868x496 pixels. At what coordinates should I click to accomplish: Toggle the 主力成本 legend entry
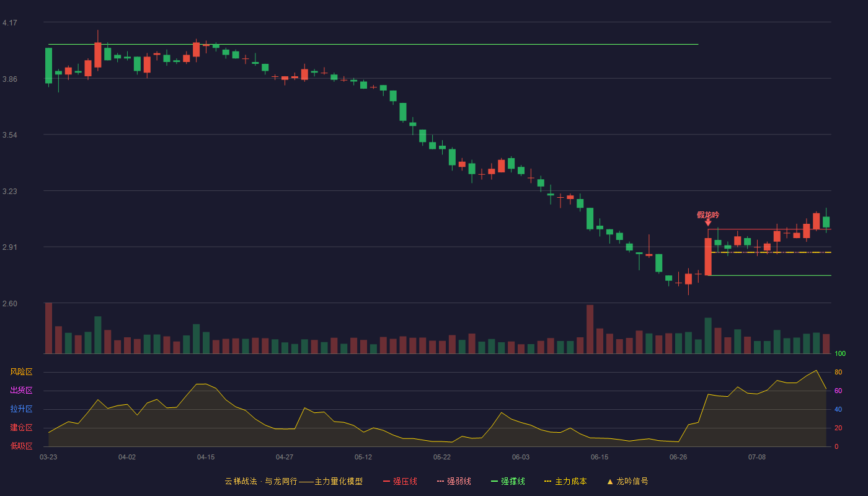click(565, 481)
